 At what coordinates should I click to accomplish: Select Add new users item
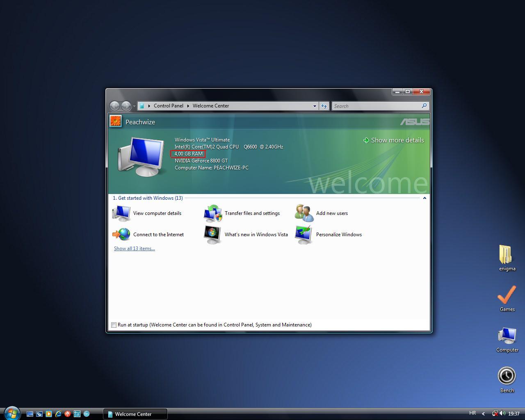pos(321,213)
